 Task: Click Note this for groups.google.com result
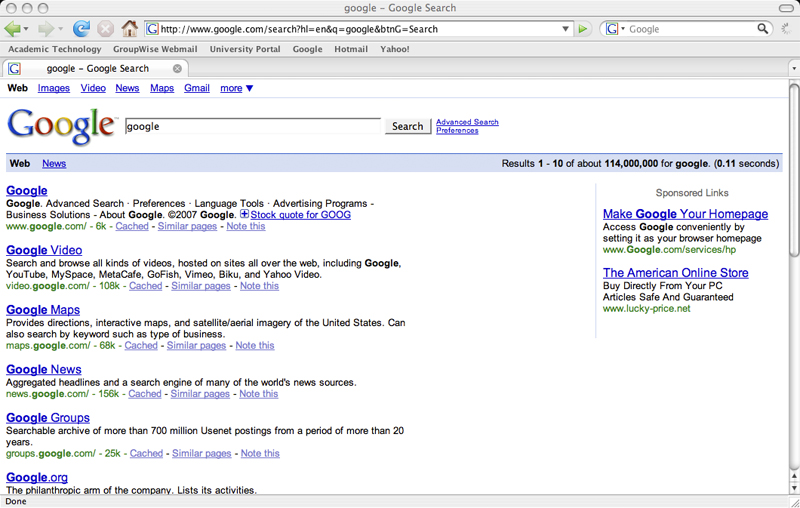pos(260,453)
